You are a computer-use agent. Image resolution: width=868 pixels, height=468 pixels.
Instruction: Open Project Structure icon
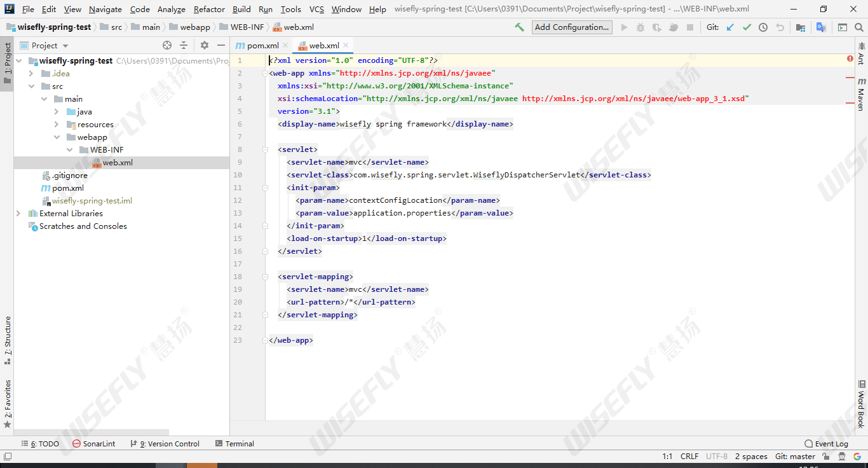801,27
